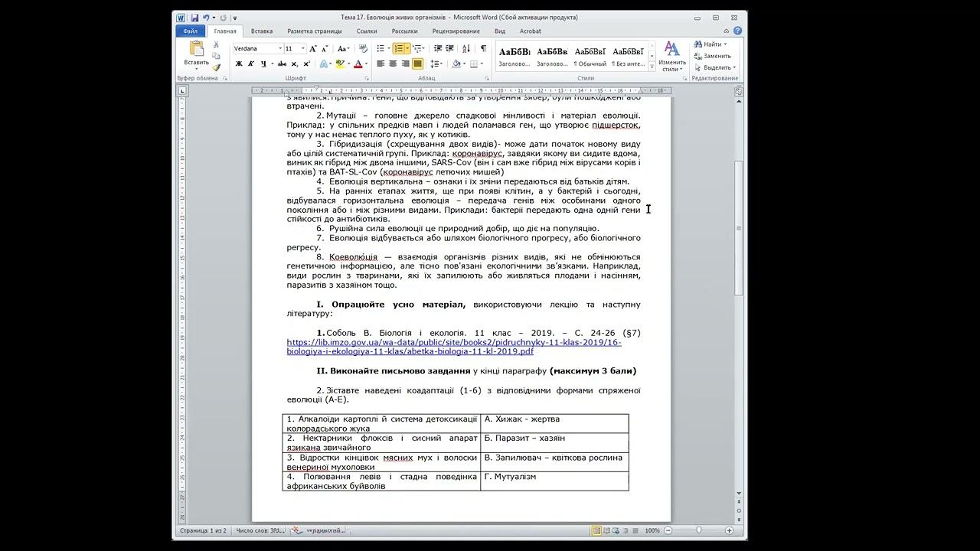Toggle numbered list formatting
The height and width of the screenshot is (551, 980).
coord(398,48)
